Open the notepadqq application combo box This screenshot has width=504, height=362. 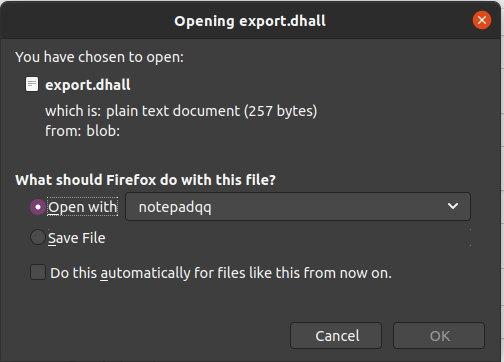tap(298, 207)
